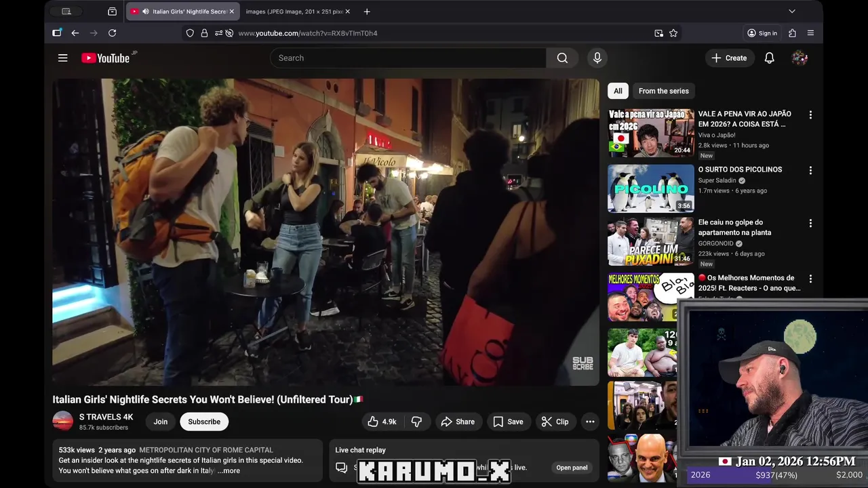This screenshot has width=868, height=488.
Task: Go back to the previous page
Action: [75, 33]
